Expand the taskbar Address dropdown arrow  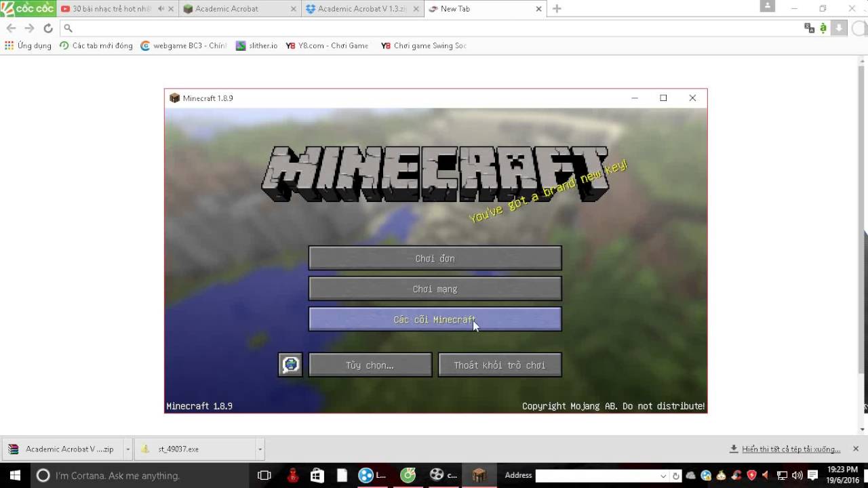point(664,475)
